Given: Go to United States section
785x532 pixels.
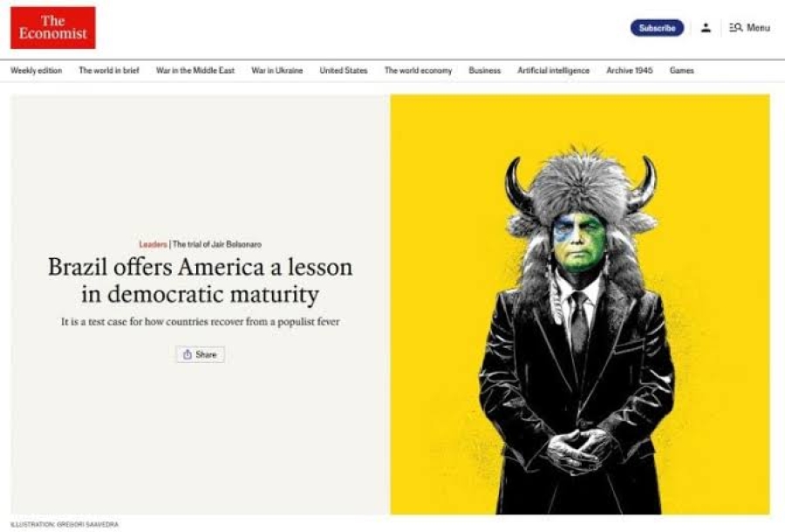Looking at the screenshot, I should [344, 71].
